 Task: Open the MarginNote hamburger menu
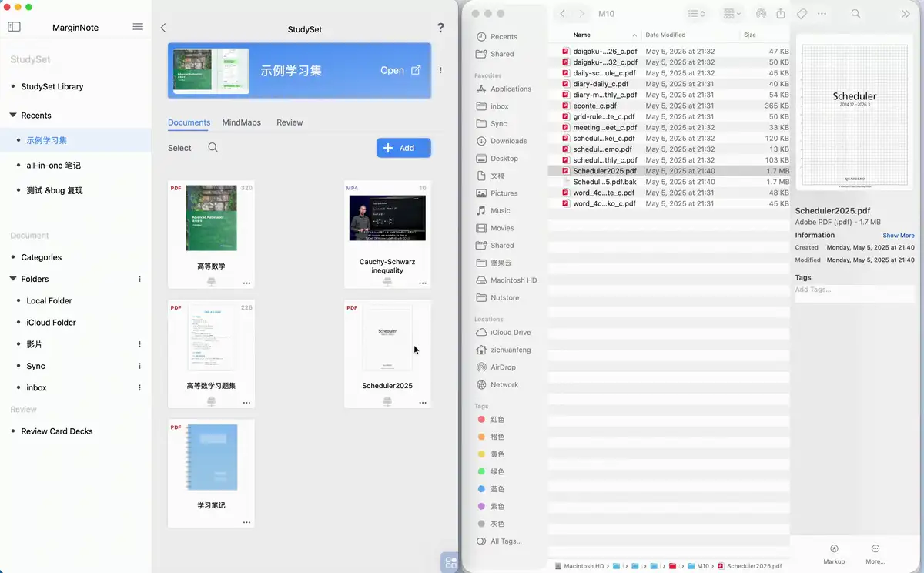138,26
